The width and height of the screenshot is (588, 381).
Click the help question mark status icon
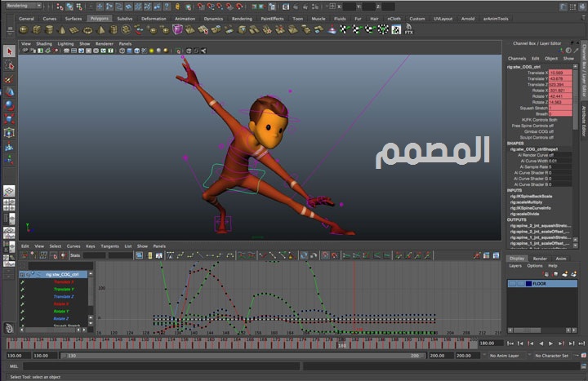(167, 7)
